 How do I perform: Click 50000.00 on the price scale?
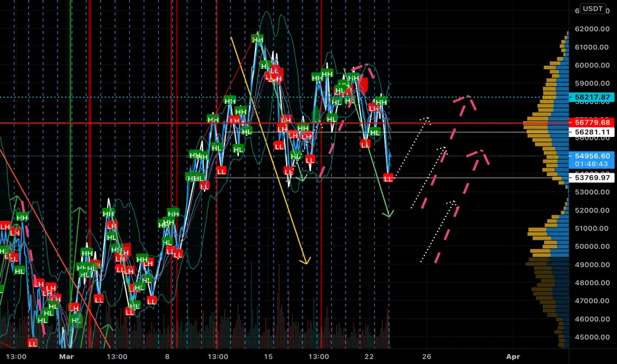[x=592, y=246]
